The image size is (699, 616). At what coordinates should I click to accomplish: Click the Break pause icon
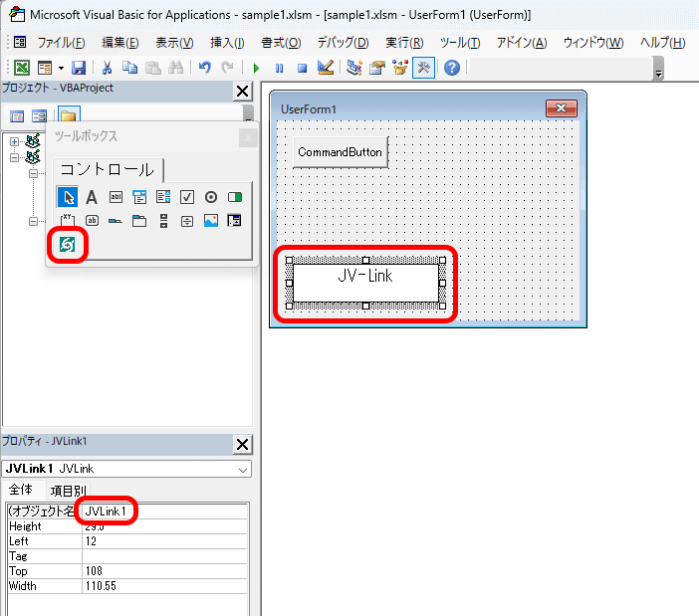point(279,68)
